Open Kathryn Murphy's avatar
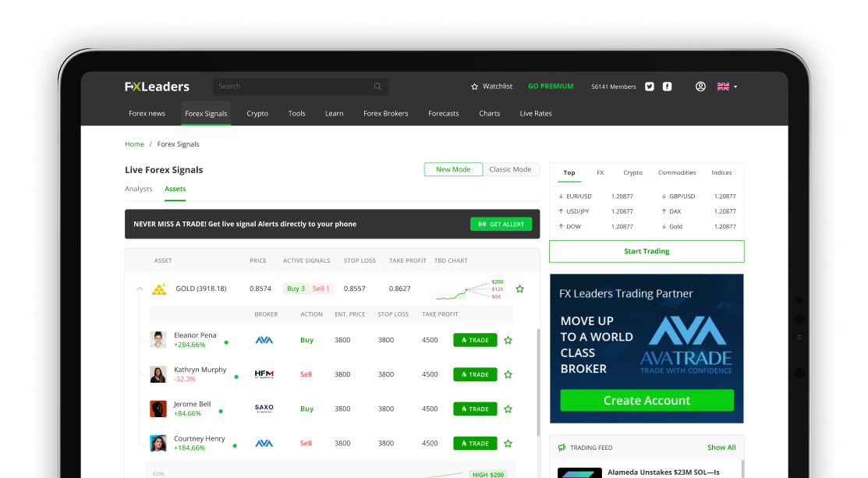The width and height of the screenshot is (868, 478). (158, 374)
